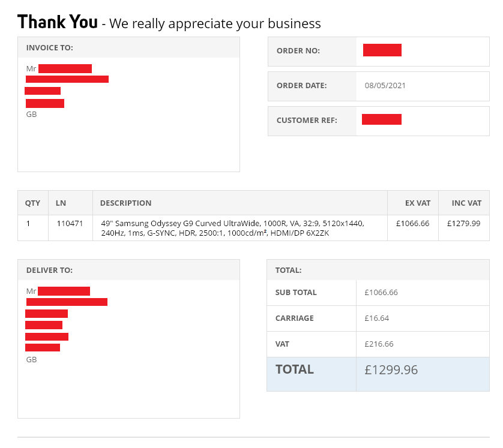Click the VAT amount £216.66

pos(379,344)
